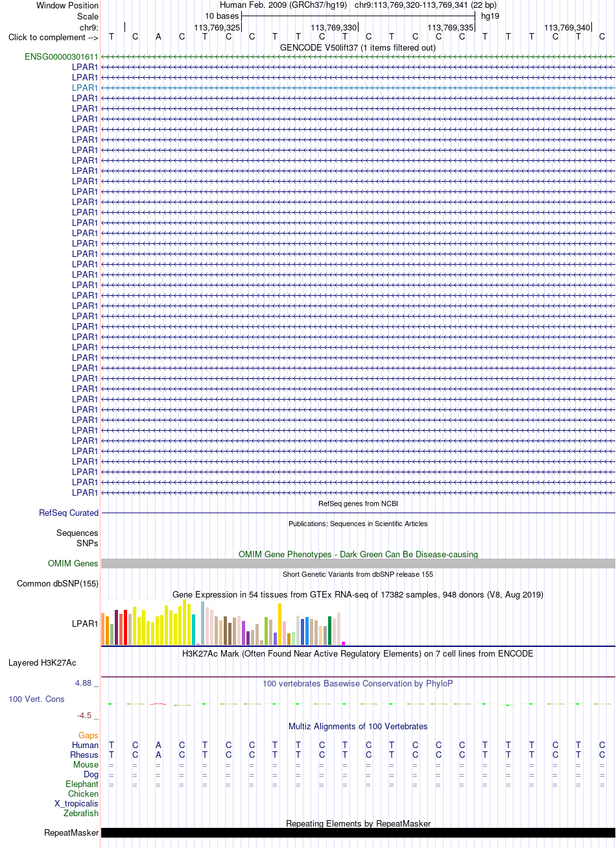Click the 'X_tropicalis' species label
The width and height of the screenshot is (616, 848).
[x=77, y=803]
